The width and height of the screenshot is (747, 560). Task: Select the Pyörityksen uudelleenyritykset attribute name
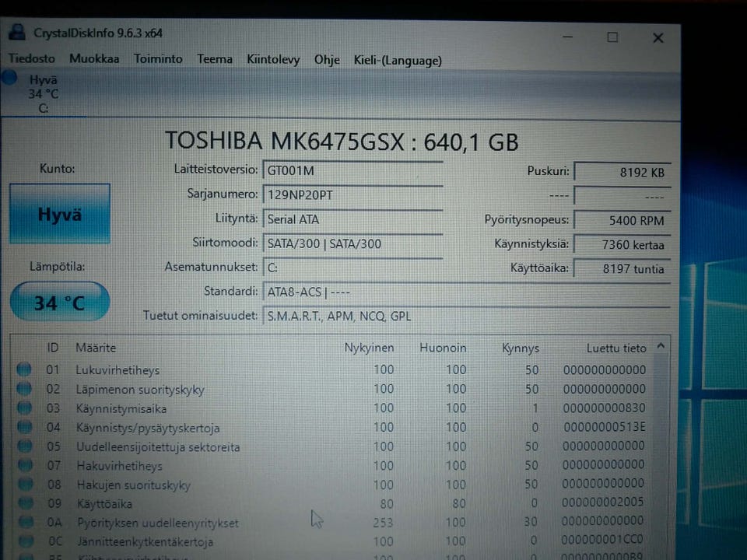click(x=158, y=523)
